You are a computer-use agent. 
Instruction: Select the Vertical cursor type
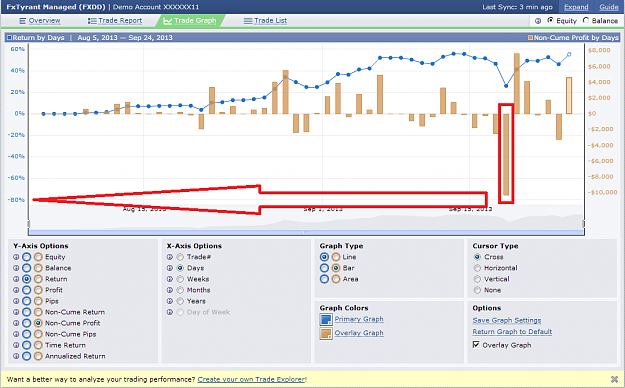click(x=477, y=279)
